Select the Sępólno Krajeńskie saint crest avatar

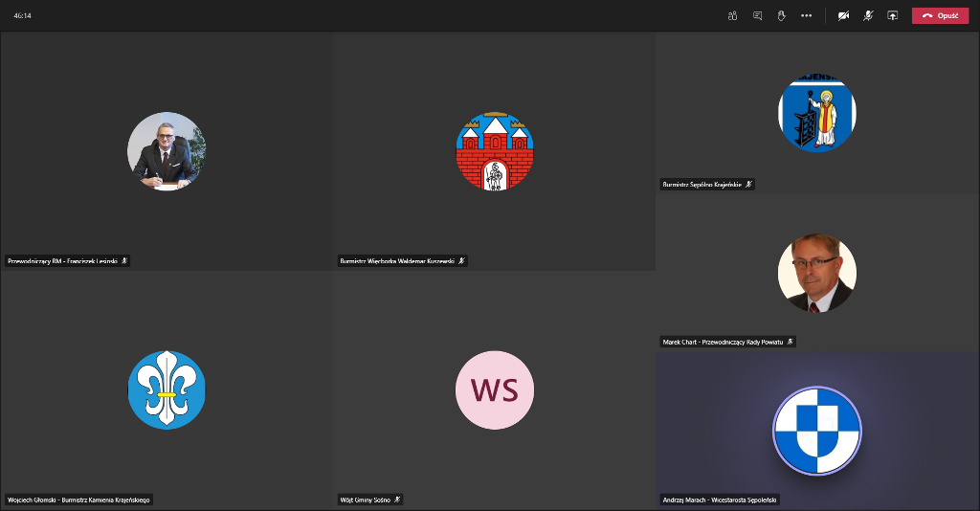point(817,113)
